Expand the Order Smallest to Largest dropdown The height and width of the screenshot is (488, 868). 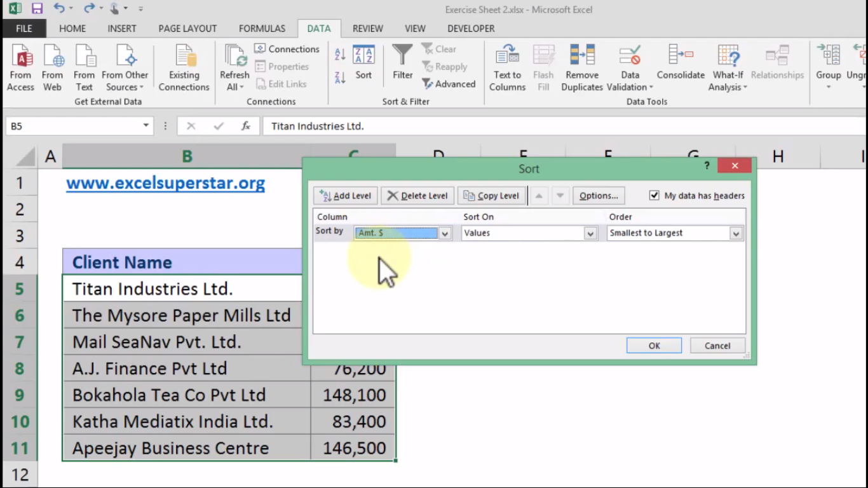pos(736,233)
